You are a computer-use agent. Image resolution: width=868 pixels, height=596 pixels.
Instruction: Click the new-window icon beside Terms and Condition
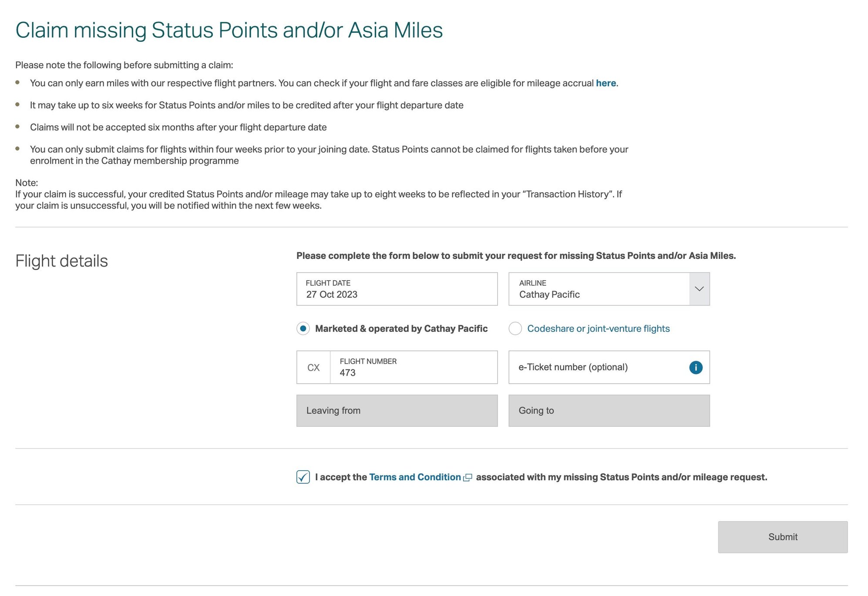tap(468, 478)
